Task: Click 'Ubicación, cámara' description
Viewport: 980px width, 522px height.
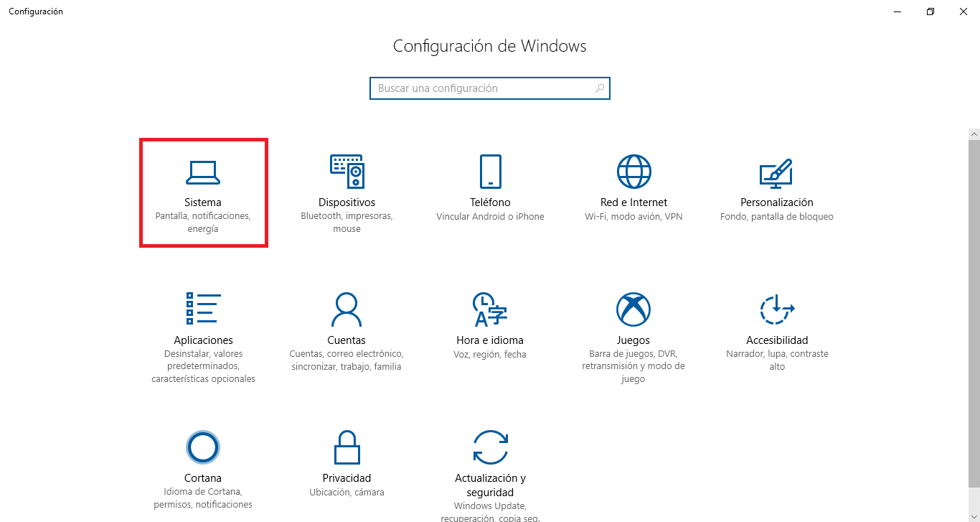Action: click(347, 493)
